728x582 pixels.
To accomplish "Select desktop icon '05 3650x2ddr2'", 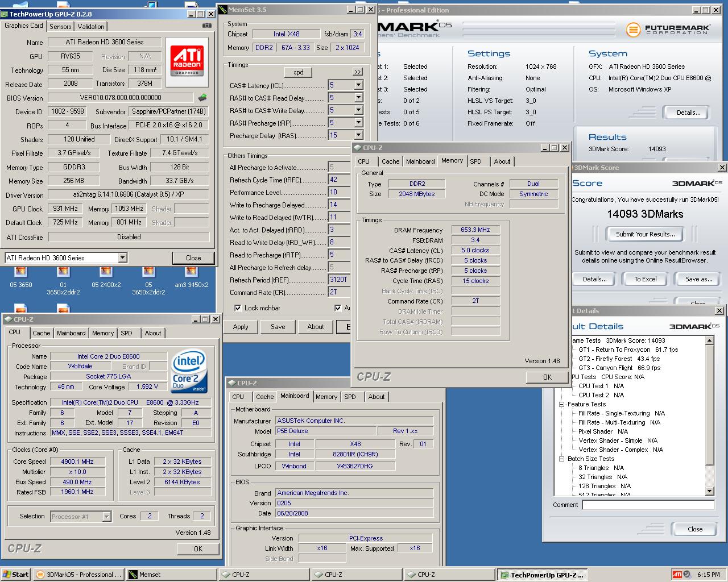I will (x=148, y=280).
